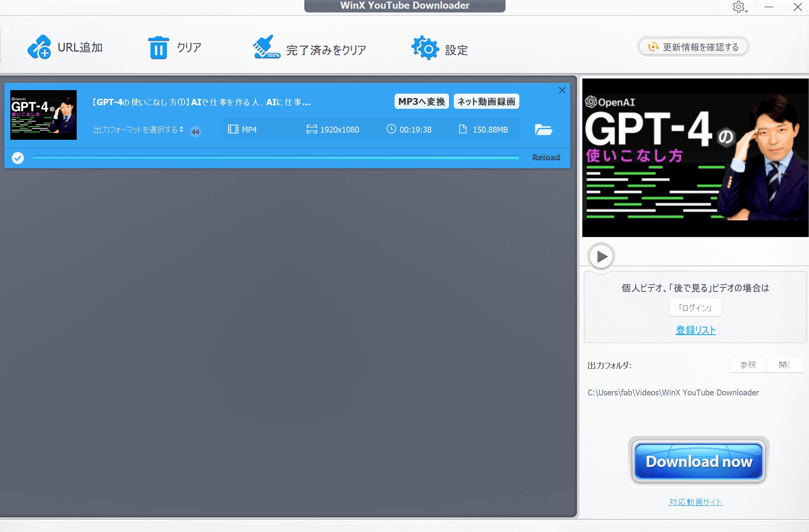Click the 「ログイン」 button
Screen dimensions: 809x532
point(695,308)
